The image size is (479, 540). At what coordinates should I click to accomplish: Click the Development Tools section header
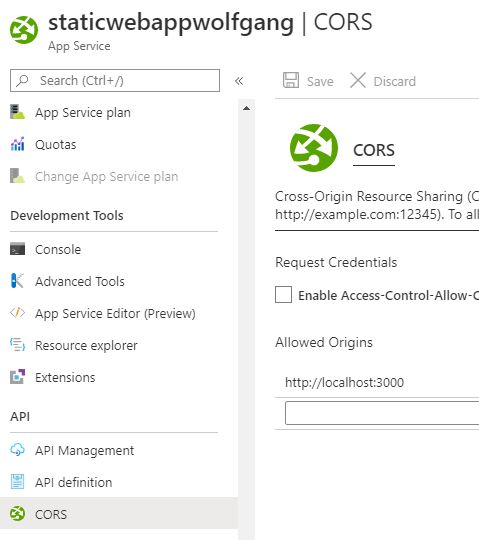coord(67,216)
